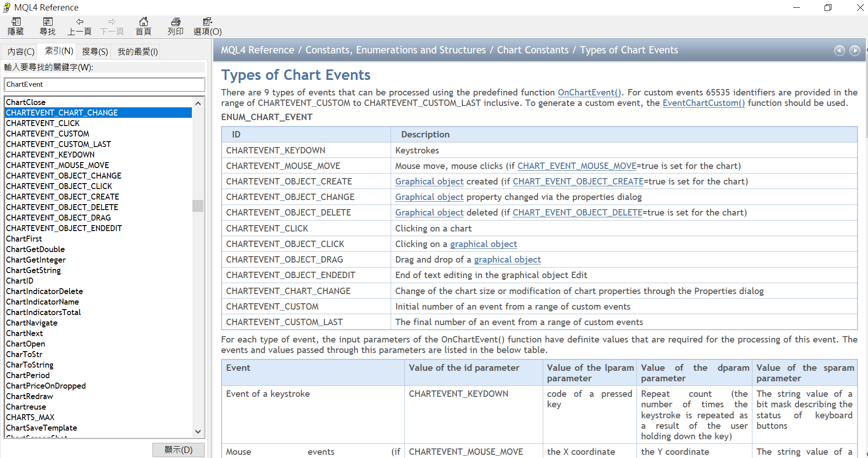This screenshot has width=868, height=458.
Task: Select ChartIndicatorName in the index list
Action: [x=98, y=302]
